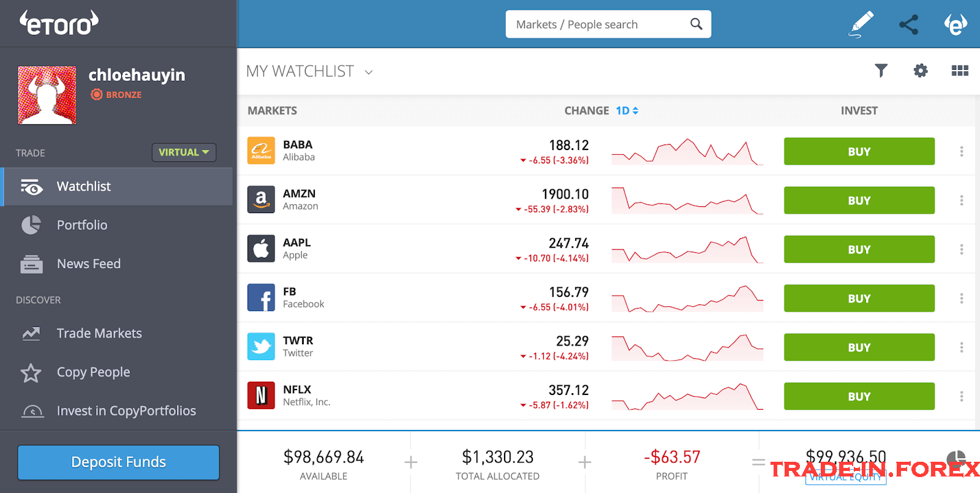This screenshot has height=493, width=980.
Task: Click the Watchlist eye icon
Action: [31, 187]
